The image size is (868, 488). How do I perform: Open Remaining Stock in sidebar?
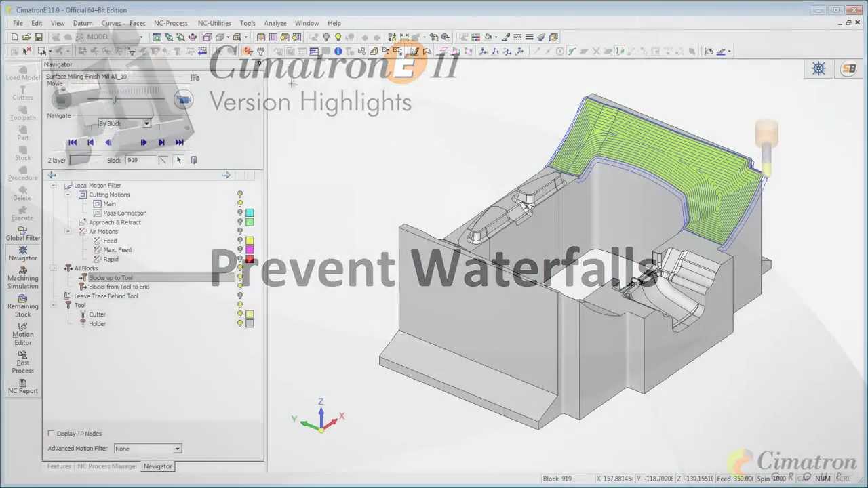coord(22,306)
